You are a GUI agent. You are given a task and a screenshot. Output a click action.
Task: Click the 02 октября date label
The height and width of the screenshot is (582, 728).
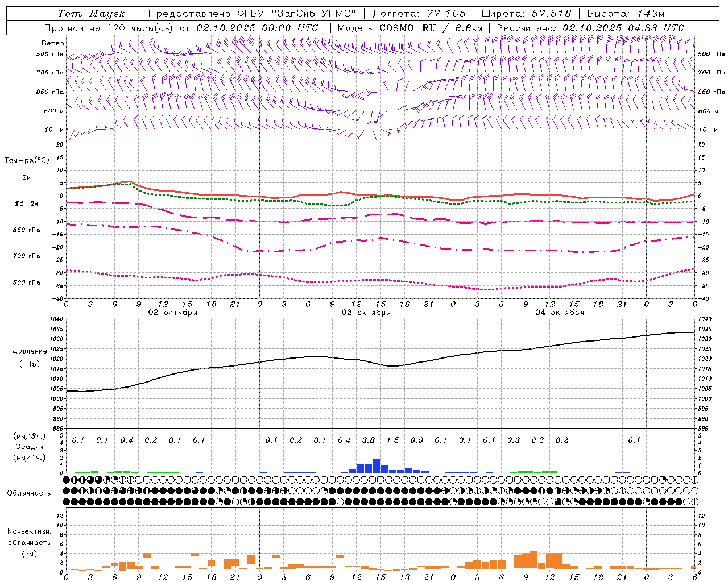pos(173,313)
